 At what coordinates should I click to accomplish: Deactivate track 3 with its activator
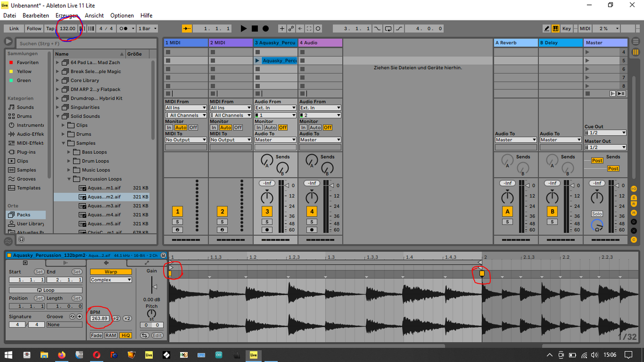[x=267, y=212]
